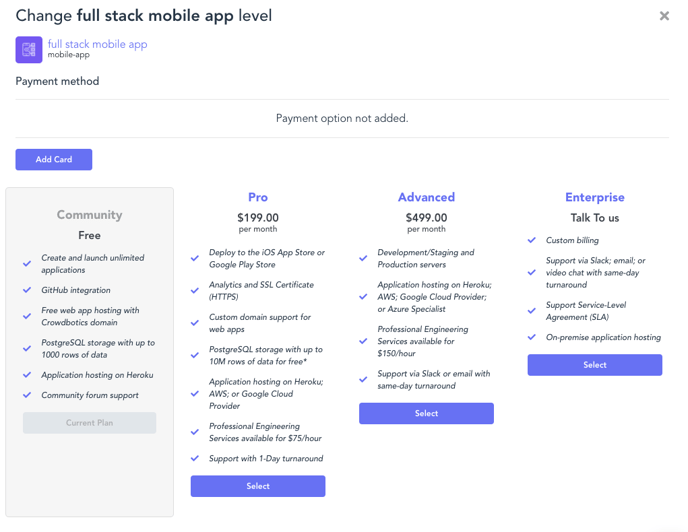Select the Advanced plan
This screenshot has height=532, width=688.
point(426,413)
